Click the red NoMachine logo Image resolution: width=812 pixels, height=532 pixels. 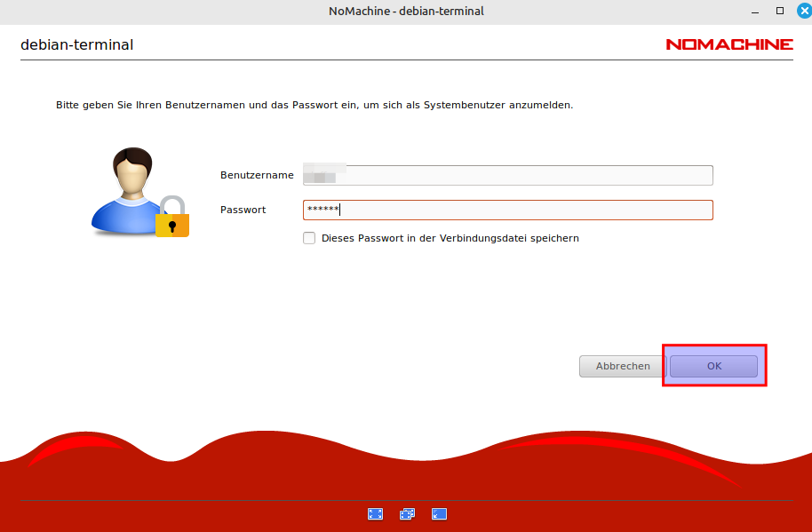tap(729, 44)
